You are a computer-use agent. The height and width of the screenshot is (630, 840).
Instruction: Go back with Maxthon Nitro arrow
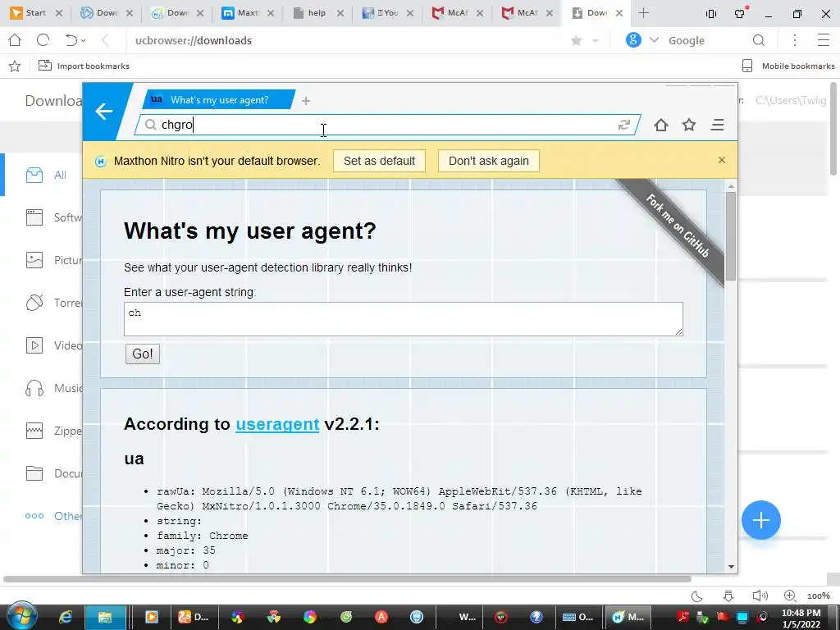pyautogui.click(x=104, y=112)
